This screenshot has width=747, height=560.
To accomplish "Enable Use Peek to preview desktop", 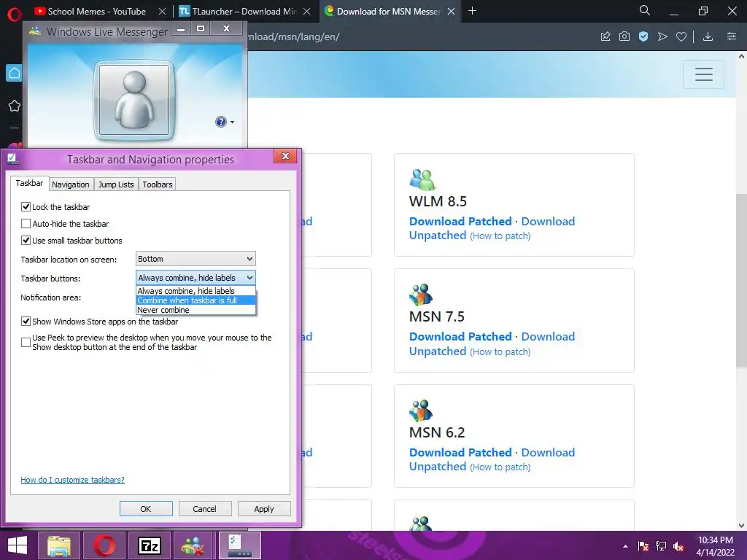I will (x=26, y=343).
